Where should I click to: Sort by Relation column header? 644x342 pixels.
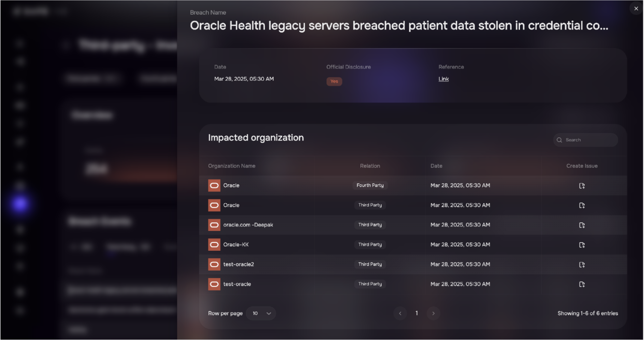coord(370,166)
